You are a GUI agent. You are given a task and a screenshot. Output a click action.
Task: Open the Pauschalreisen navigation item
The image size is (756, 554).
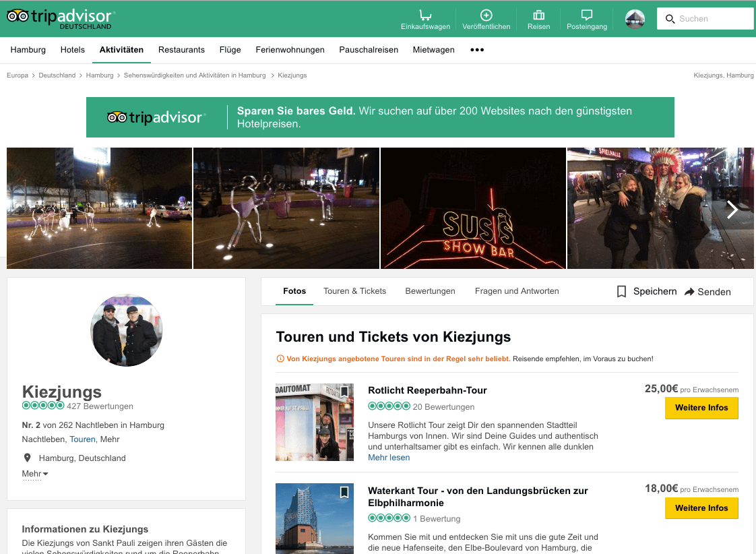[369, 50]
